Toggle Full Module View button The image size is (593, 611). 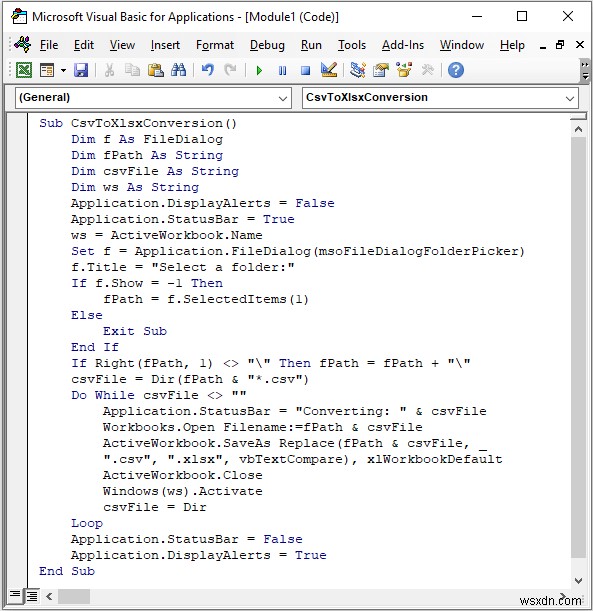coord(32,596)
